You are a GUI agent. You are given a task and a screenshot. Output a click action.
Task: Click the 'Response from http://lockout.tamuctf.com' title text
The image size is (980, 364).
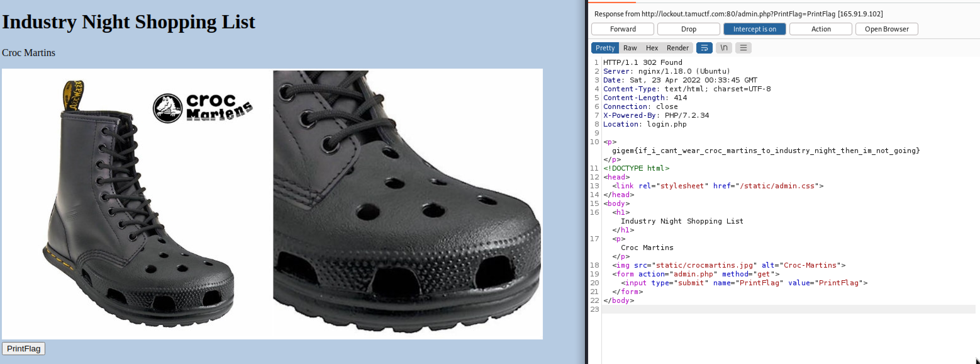(738, 14)
